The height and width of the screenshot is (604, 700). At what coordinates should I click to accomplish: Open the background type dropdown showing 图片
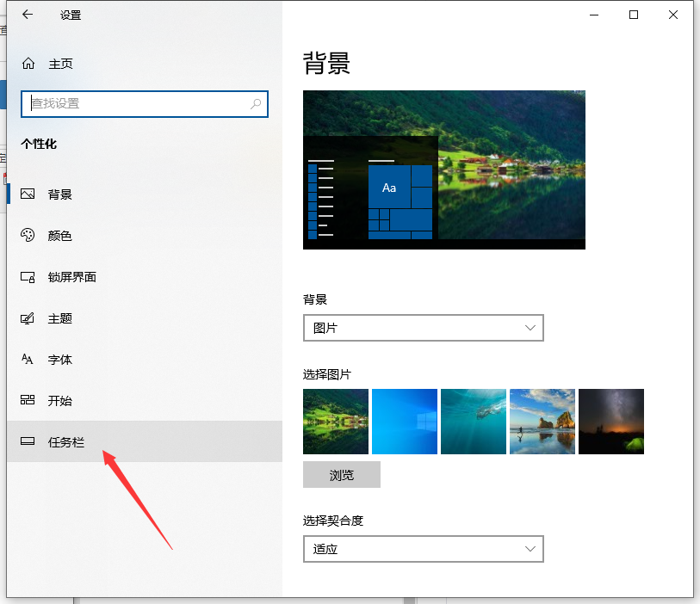(423, 328)
